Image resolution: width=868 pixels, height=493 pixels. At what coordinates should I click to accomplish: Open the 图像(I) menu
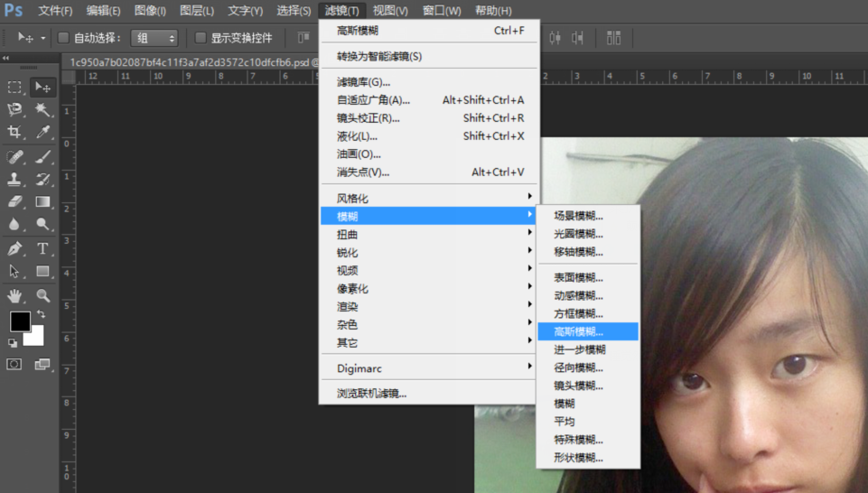[150, 11]
